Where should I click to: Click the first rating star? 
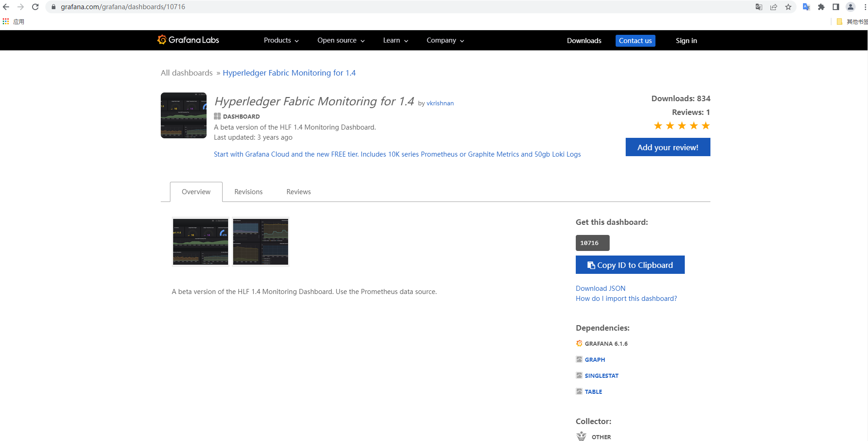(x=658, y=125)
